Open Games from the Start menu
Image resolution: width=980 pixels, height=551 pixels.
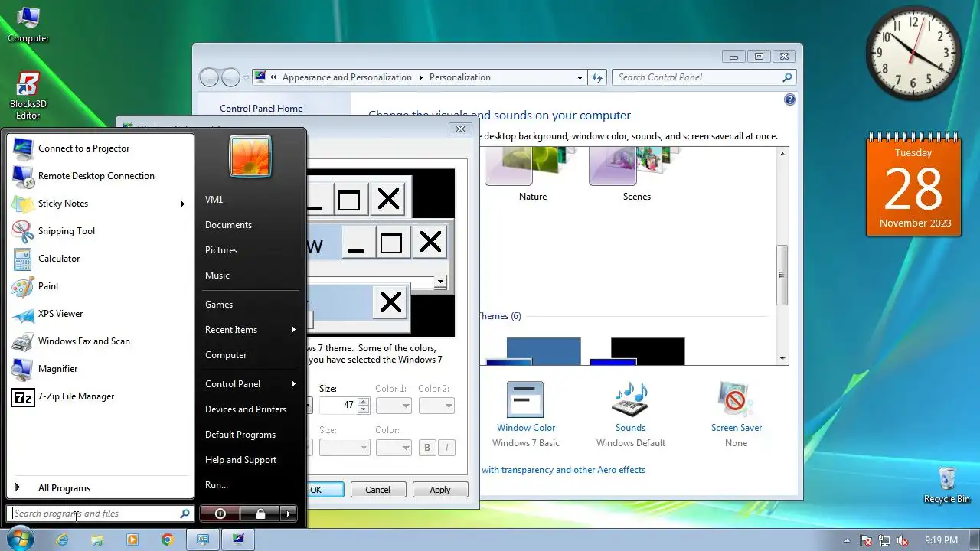250,305
